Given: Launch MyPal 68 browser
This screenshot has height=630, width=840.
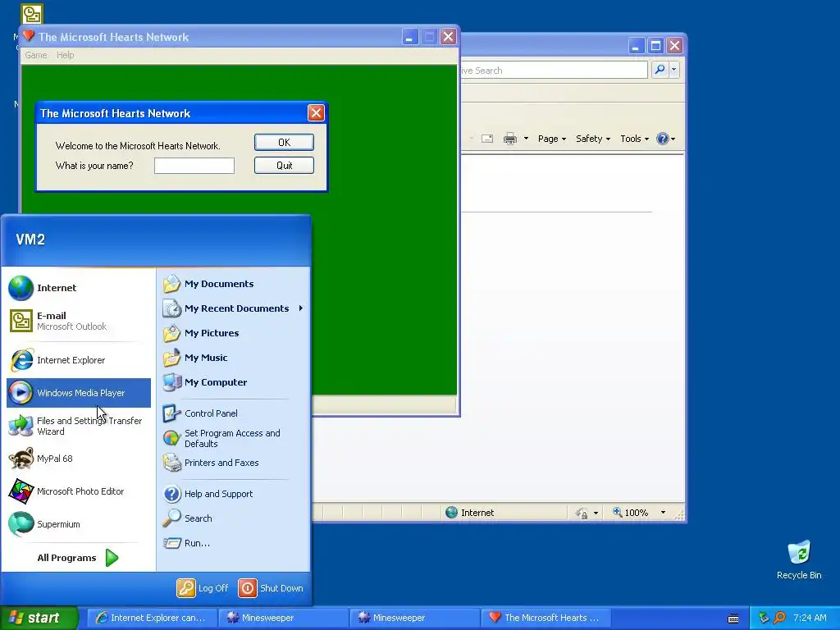Looking at the screenshot, I should pyautogui.click(x=78, y=459).
